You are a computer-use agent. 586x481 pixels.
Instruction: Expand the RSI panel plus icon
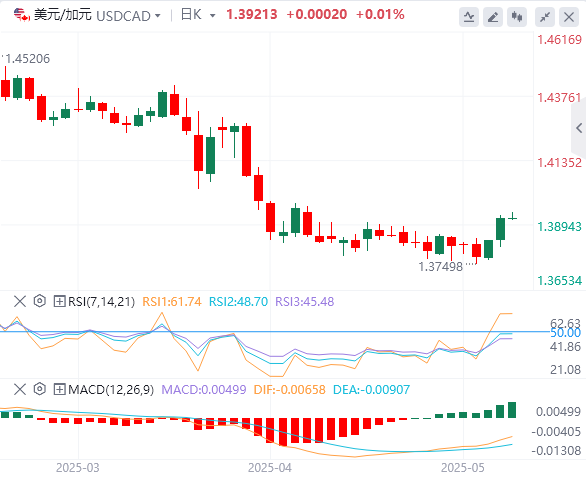[59, 301]
